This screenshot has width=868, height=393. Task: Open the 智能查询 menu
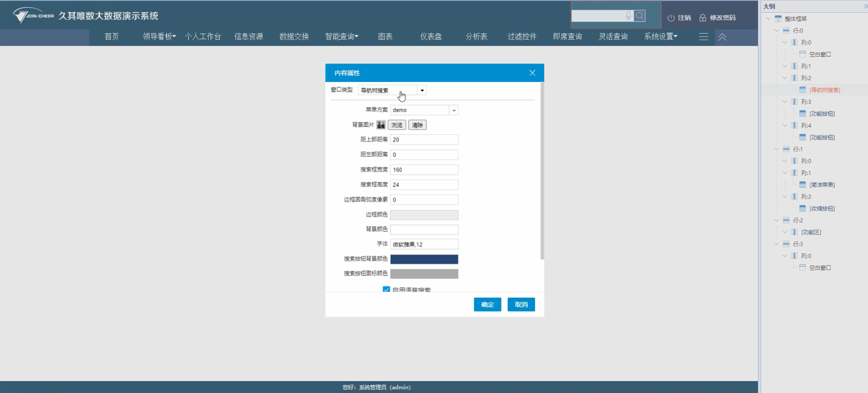click(341, 37)
